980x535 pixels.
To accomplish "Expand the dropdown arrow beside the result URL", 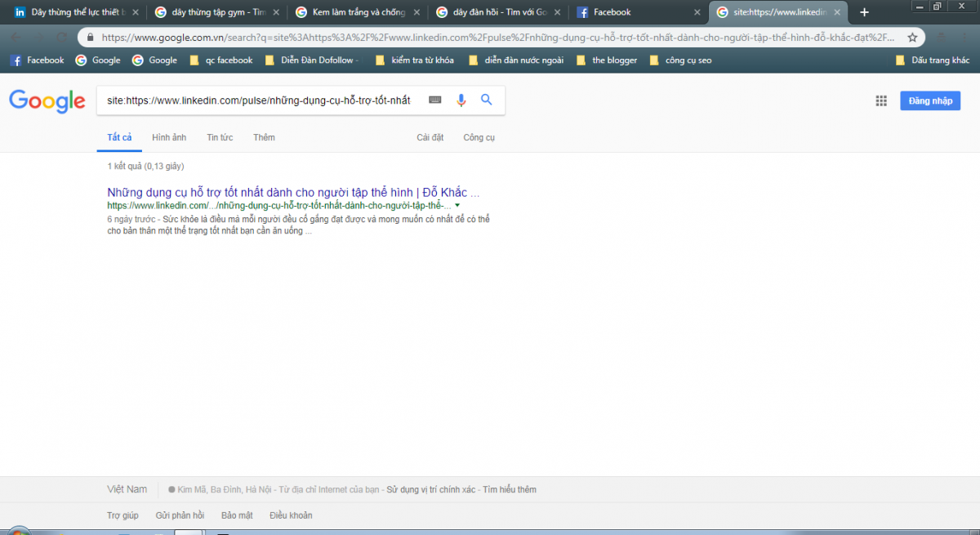I will pyautogui.click(x=457, y=206).
